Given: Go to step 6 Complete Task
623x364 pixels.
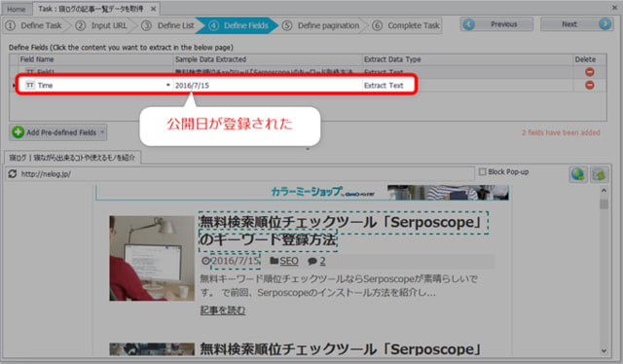Looking at the screenshot, I should tap(406, 25).
